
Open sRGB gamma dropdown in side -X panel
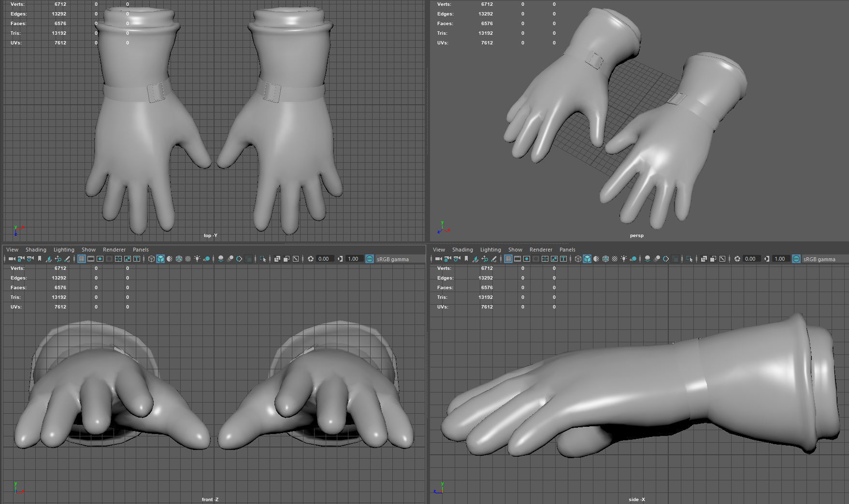tap(825, 259)
